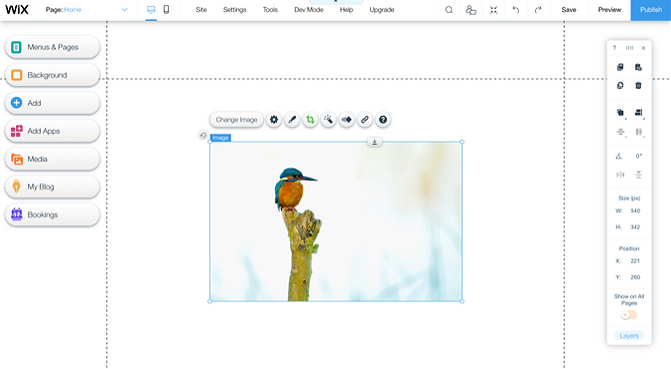Viewport: 671px width, 369px height.
Task: Close the editor toolbar panel
Action: 643,48
